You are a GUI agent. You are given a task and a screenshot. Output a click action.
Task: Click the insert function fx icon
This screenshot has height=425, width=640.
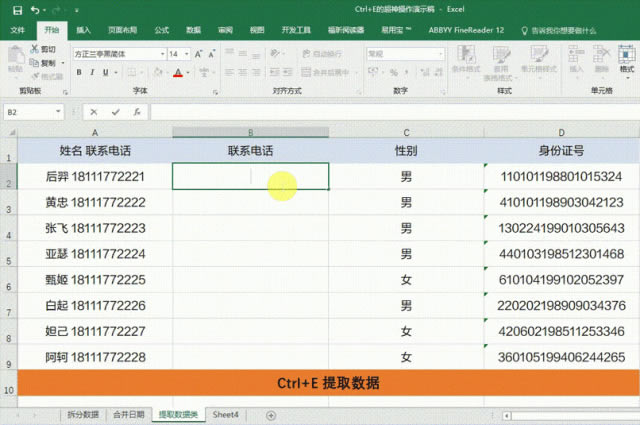point(137,112)
